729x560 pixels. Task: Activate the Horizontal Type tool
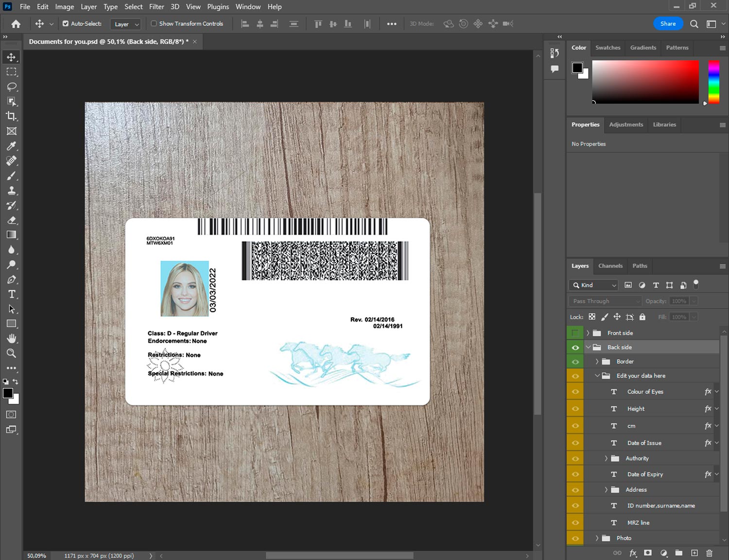pos(12,294)
